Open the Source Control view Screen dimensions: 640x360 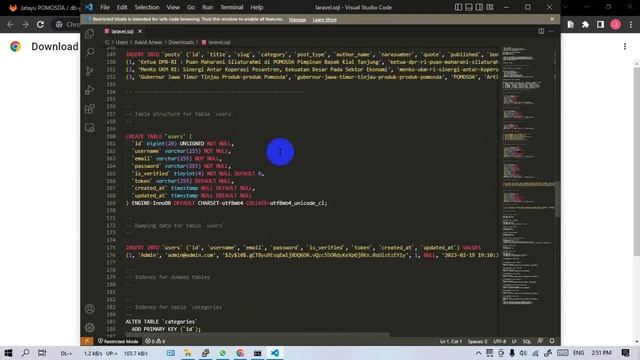[x=90, y=71]
